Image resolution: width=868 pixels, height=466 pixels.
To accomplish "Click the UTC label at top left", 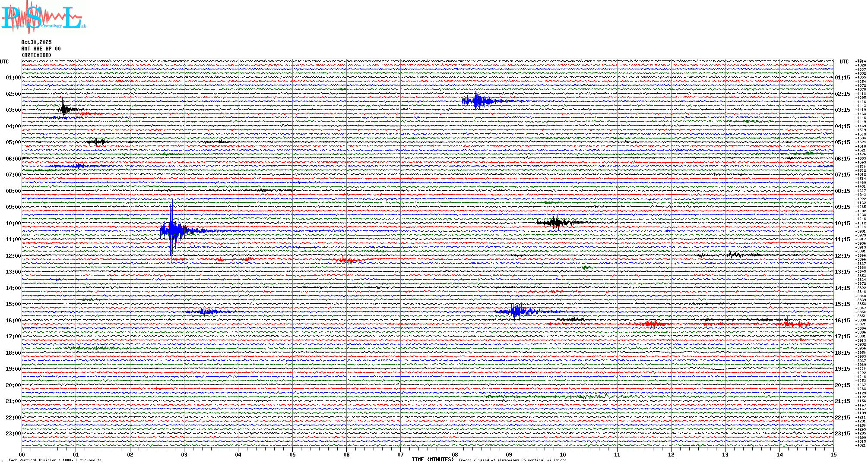I will click(x=4, y=62).
